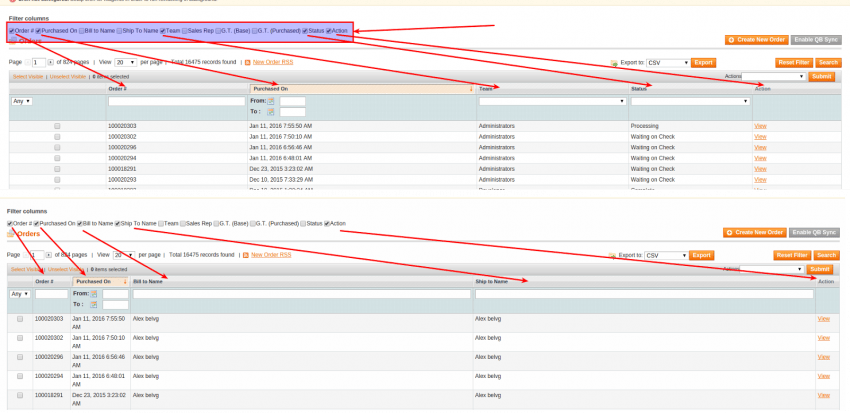850x413 pixels.
Task: Open the To date calendar in lower grid
Action: 94,305
